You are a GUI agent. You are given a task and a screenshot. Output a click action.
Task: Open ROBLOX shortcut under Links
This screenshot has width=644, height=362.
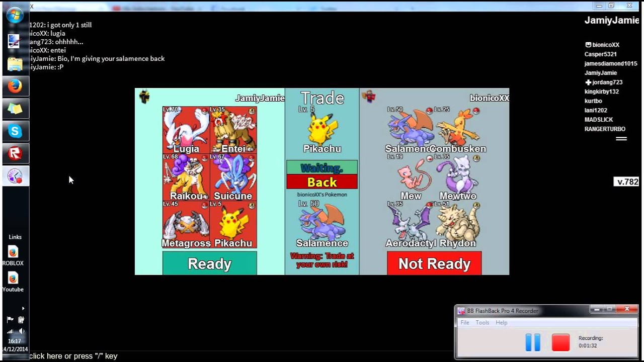click(13, 255)
